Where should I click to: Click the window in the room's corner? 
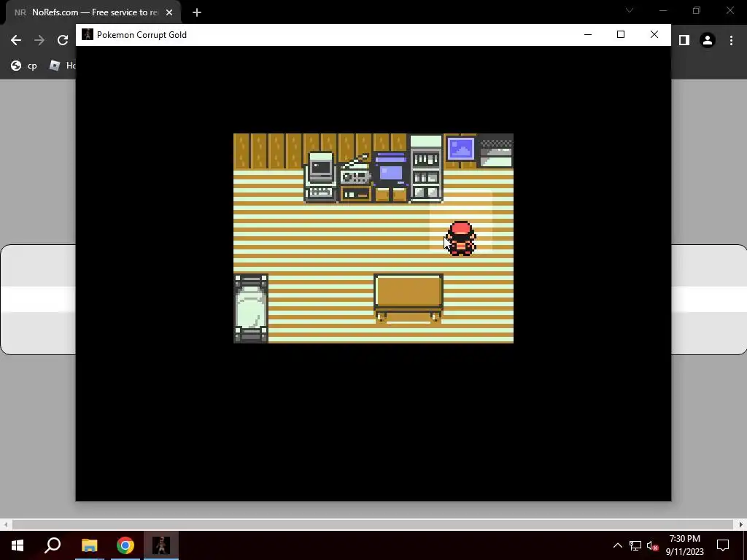496,152
